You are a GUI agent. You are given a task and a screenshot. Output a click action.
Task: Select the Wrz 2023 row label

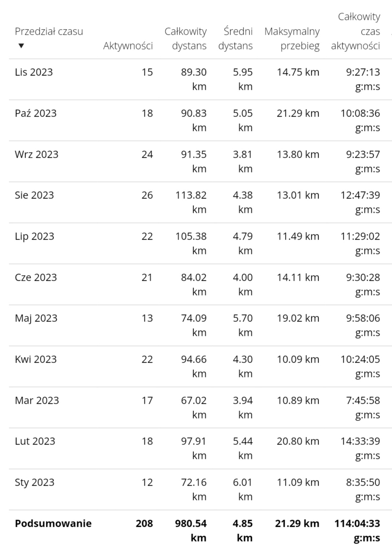[36, 155]
